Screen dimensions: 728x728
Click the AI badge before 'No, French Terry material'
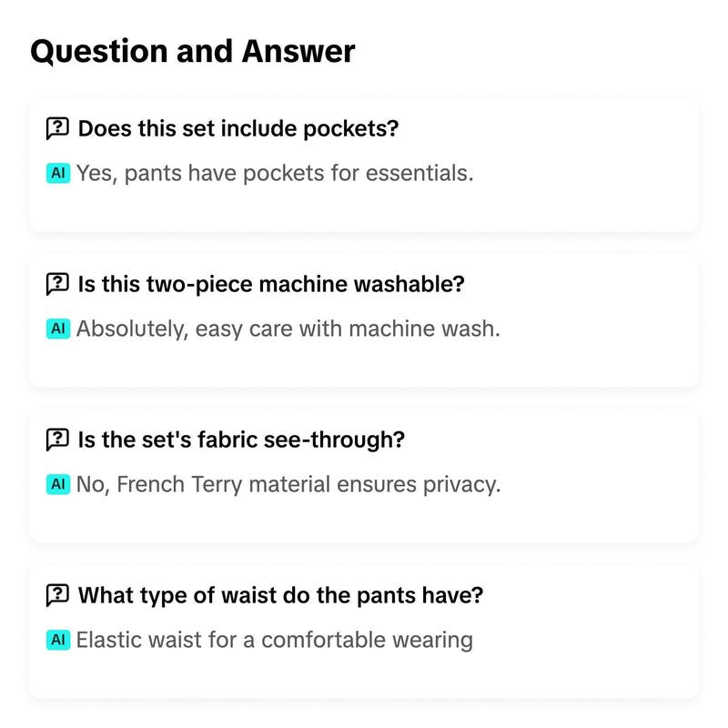pos(58,484)
